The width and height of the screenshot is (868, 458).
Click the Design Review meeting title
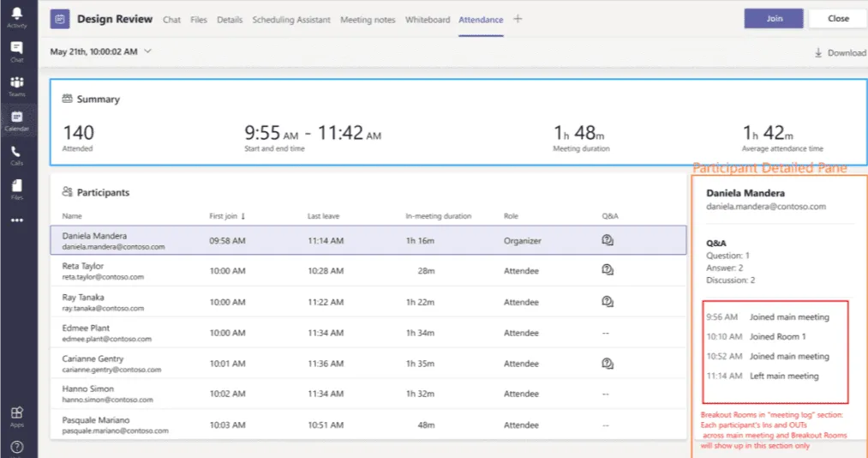pyautogui.click(x=115, y=19)
